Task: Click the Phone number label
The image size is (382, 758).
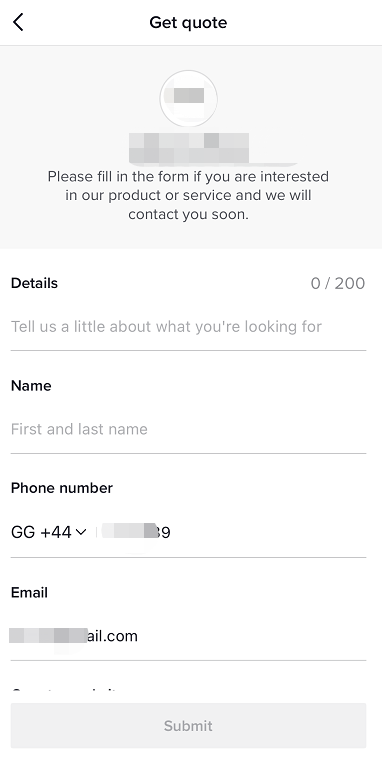Action: pyautogui.click(x=62, y=488)
